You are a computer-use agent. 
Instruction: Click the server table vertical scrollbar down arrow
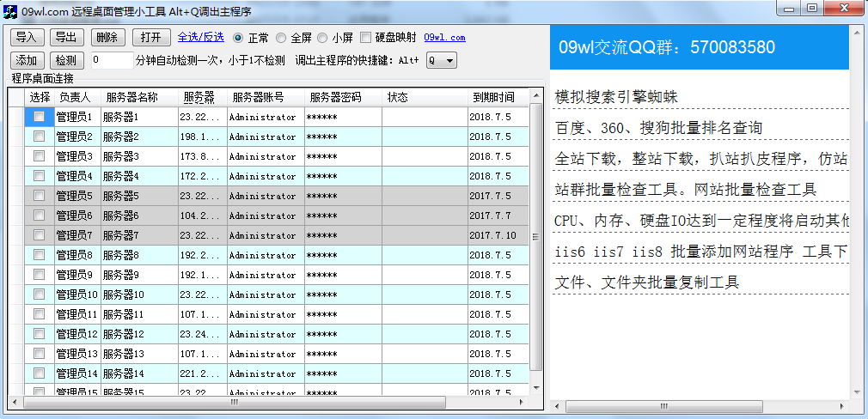[x=536, y=389]
